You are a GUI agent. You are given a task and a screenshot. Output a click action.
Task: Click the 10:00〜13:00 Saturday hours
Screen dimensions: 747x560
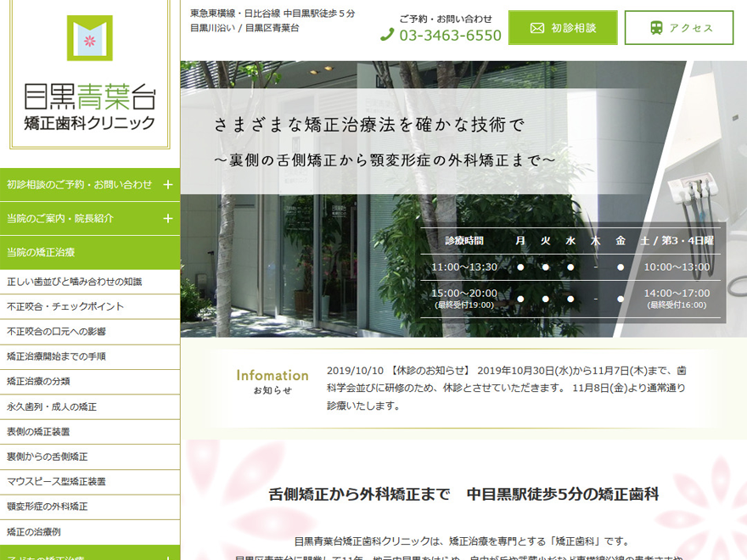(x=677, y=267)
